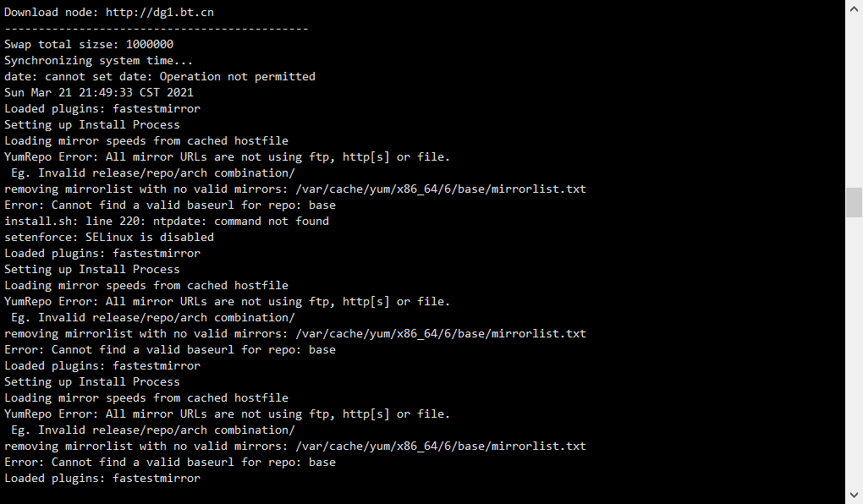Click the "Synchronizing system time..." line
Screen dimensions: 863x504
pos(98,60)
